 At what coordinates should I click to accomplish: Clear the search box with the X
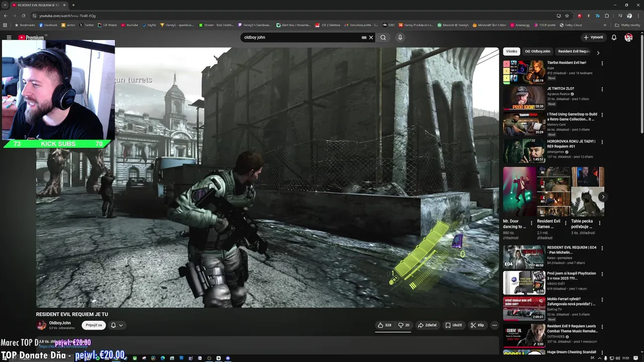(x=371, y=37)
